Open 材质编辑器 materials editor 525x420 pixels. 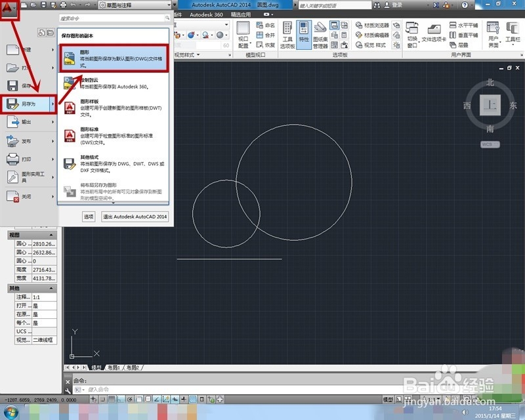372,35
